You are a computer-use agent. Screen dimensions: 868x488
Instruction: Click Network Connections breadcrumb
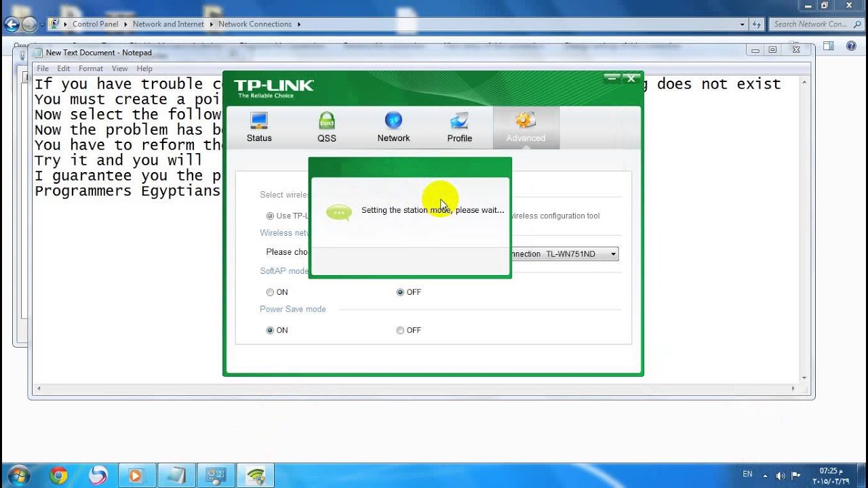pyautogui.click(x=255, y=24)
